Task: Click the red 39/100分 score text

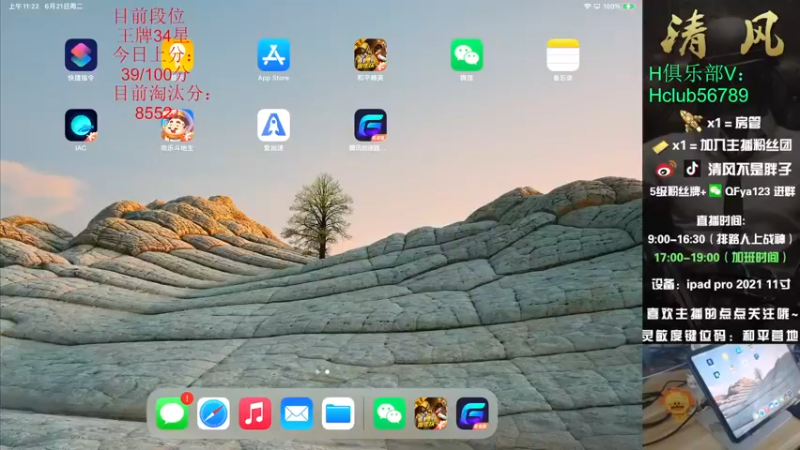Action: pyautogui.click(x=155, y=74)
